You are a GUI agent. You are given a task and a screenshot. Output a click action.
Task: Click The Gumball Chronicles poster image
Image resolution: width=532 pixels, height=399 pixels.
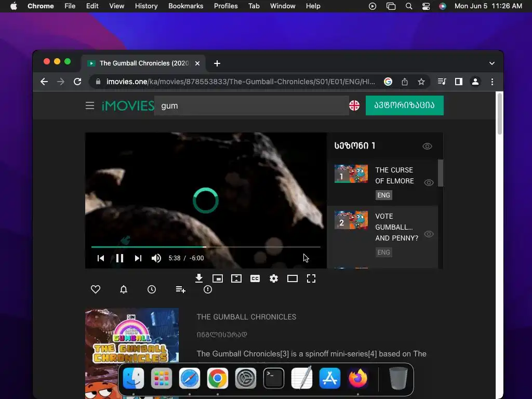pyautogui.click(x=132, y=353)
